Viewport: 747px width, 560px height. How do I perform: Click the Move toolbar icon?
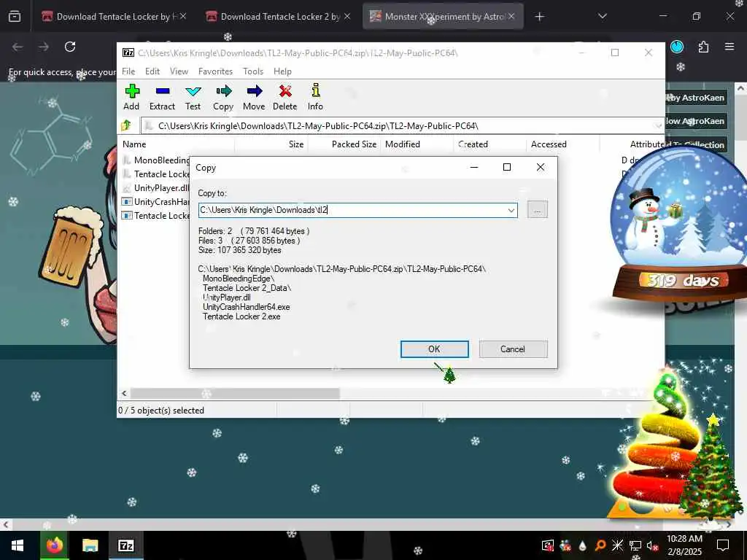tap(254, 97)
